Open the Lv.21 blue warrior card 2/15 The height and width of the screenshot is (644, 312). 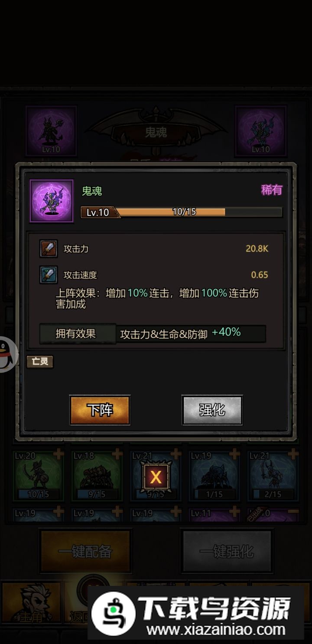pyautogui.click(x=273, y=476)
